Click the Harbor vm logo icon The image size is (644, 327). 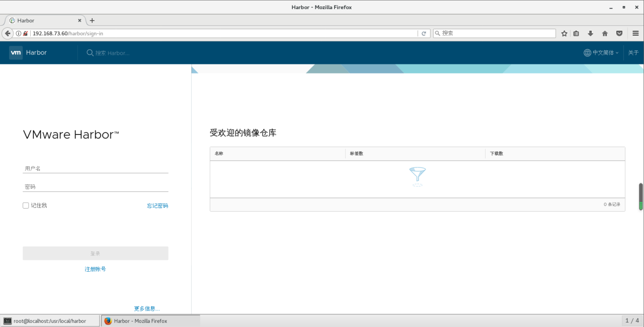point(15,52)
